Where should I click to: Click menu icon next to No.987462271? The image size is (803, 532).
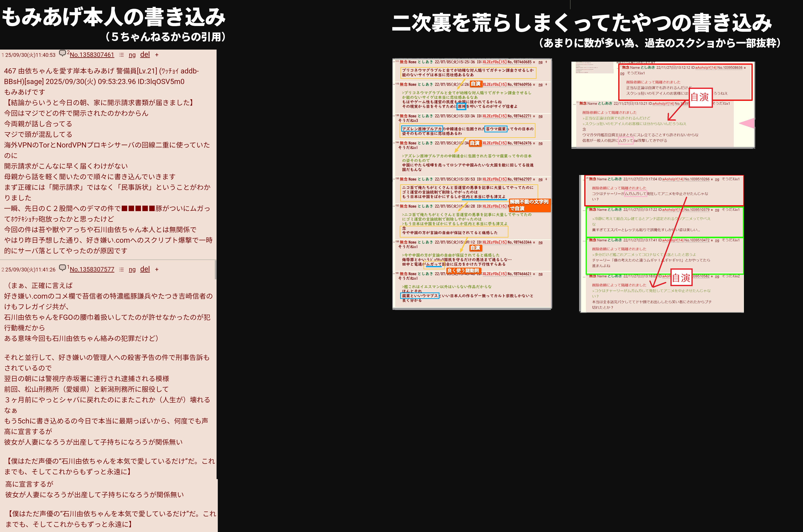534,116
